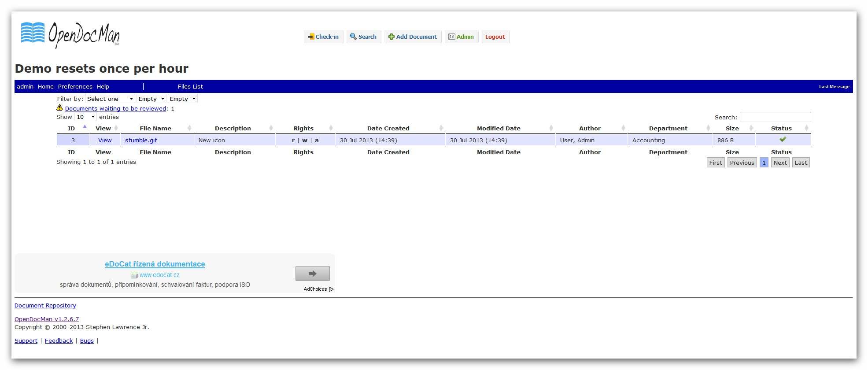Viewport: 868px width, 370px height.
Task: Click the 'Showing 1 to 1 of 1 entries' text
Action: (96, 162)
